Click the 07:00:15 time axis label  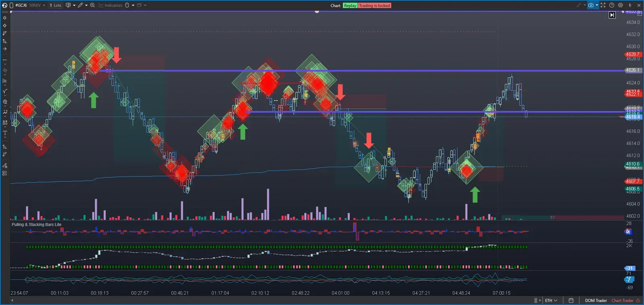(502, 293)
